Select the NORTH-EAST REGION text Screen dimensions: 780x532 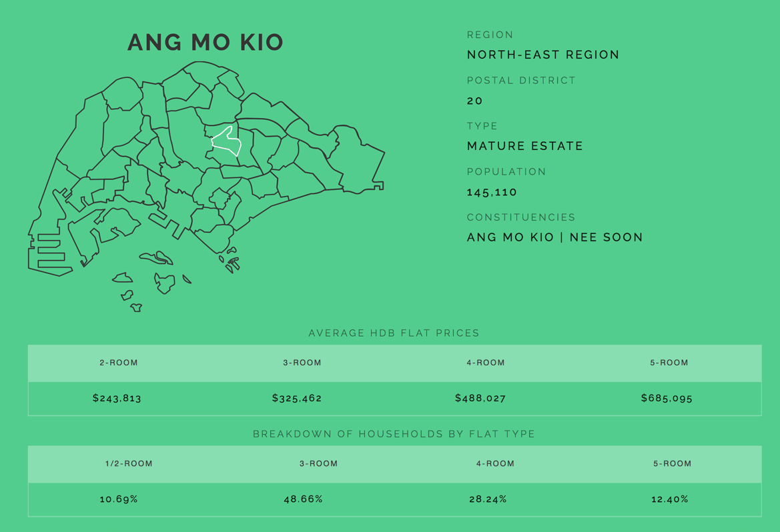coord(543,55)
